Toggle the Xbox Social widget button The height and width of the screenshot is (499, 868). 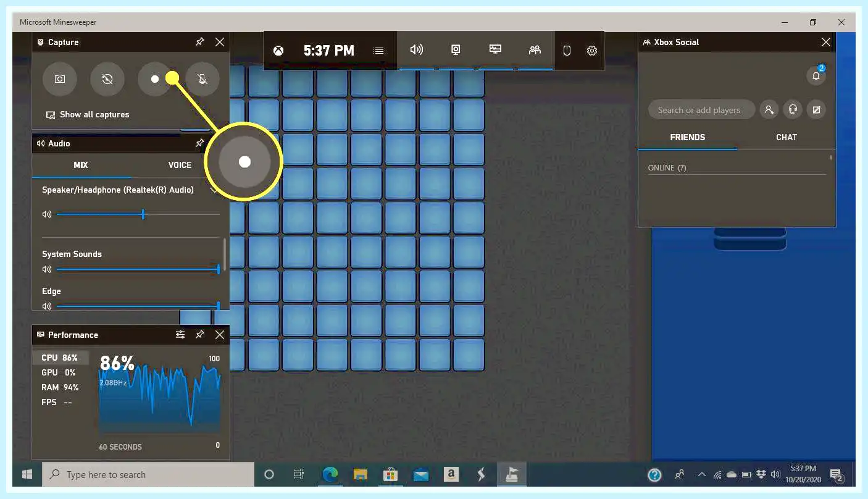tap(535, 50)
